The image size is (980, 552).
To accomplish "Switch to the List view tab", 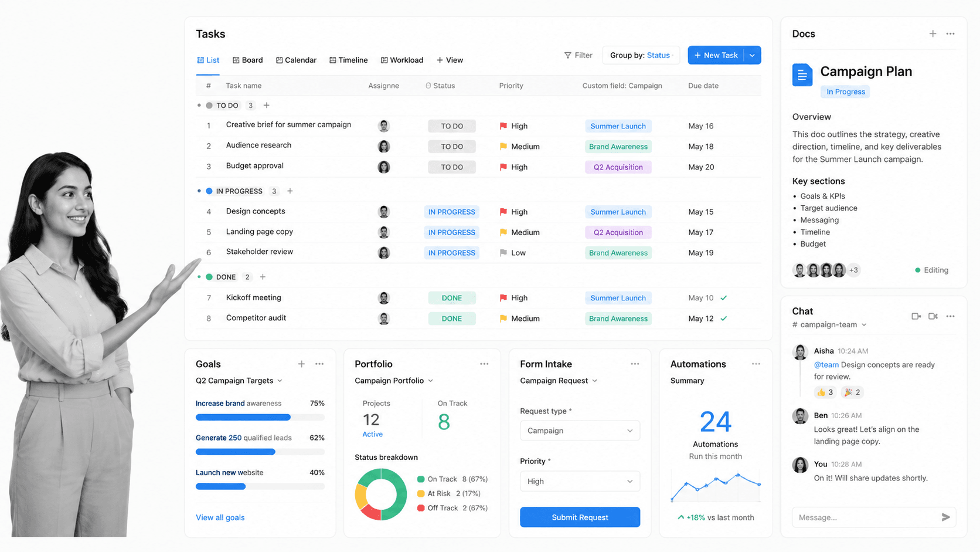I will point(208,60).
